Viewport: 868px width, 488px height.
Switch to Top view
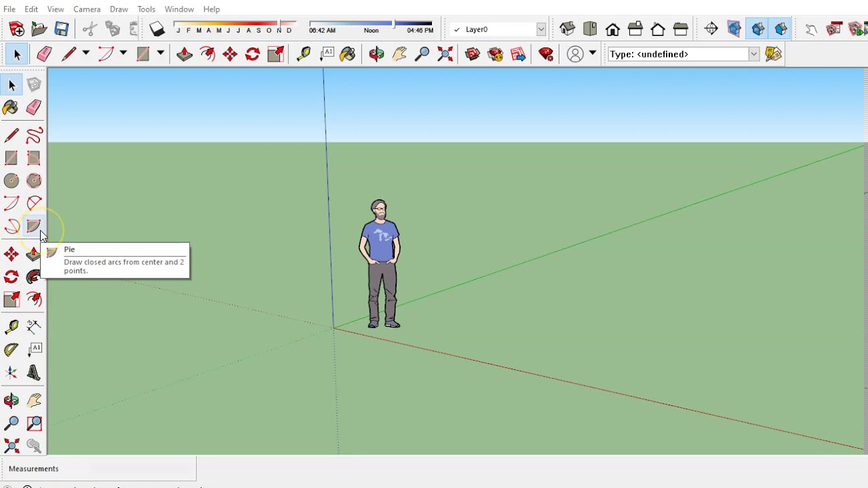(590, 29)
